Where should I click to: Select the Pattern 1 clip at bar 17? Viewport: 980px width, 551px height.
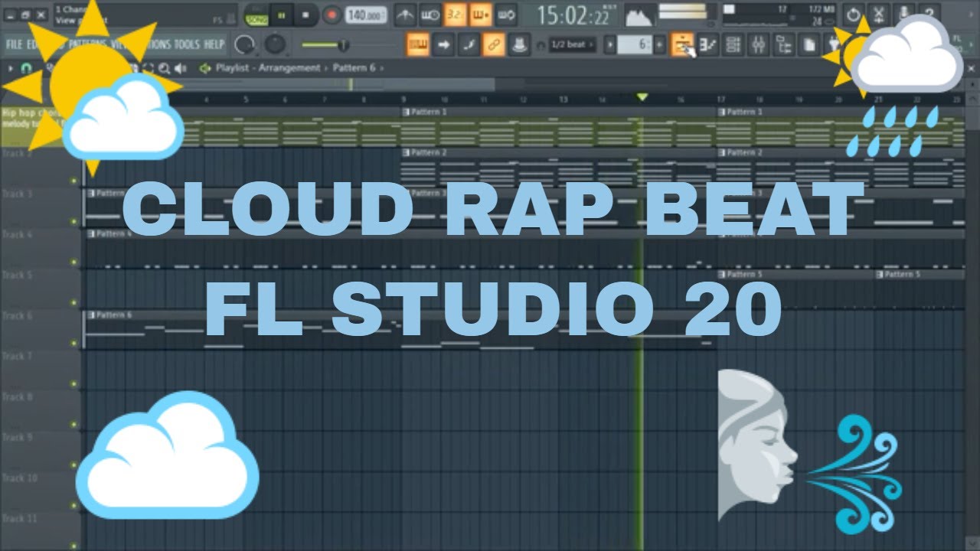pyautogui.click(x=840, y=126)
